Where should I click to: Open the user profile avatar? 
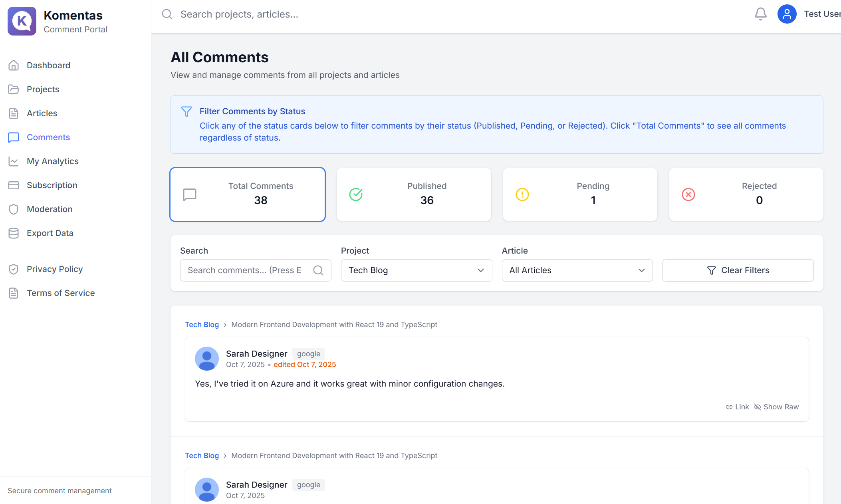coord(787,14)
